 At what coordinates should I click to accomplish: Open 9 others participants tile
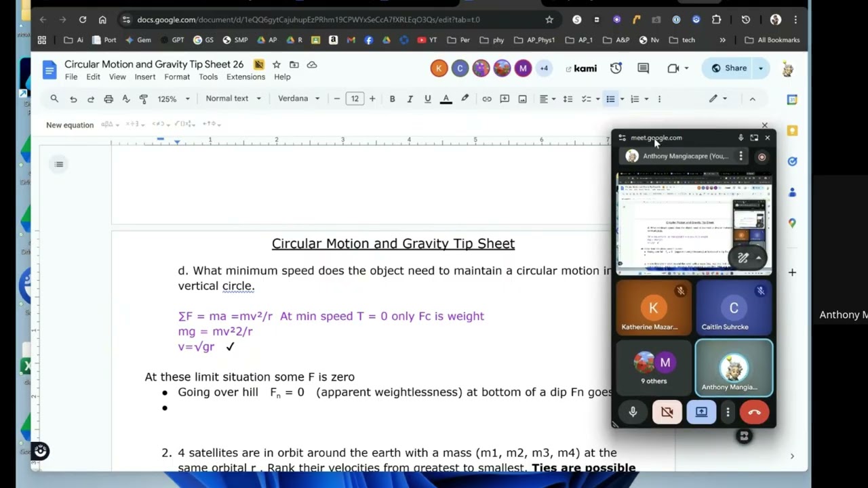654,367
